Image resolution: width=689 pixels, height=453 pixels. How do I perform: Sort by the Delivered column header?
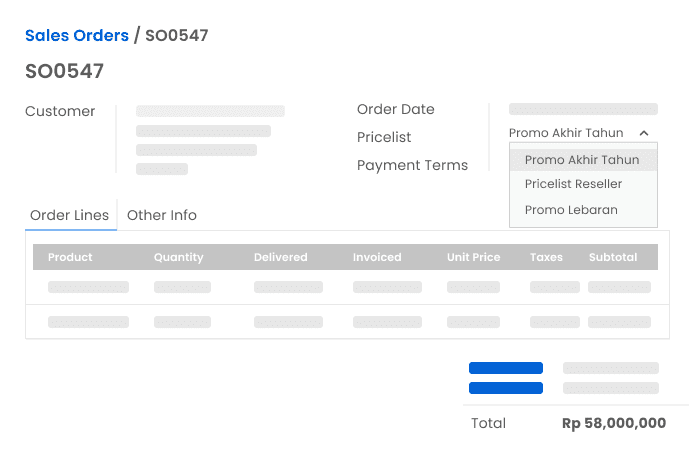pos(280,257)
